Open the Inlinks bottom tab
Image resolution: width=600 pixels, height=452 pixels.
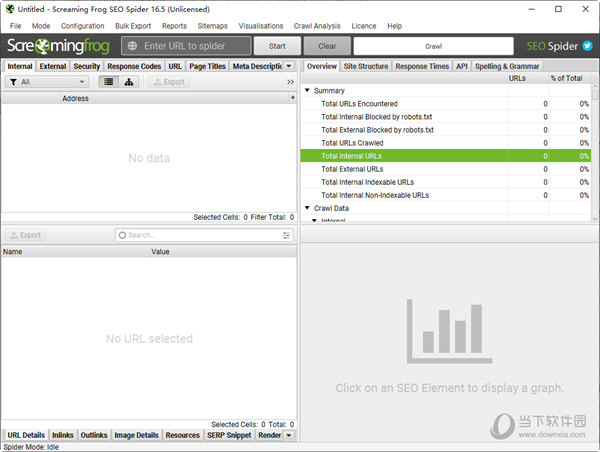[x=63, y=435]
